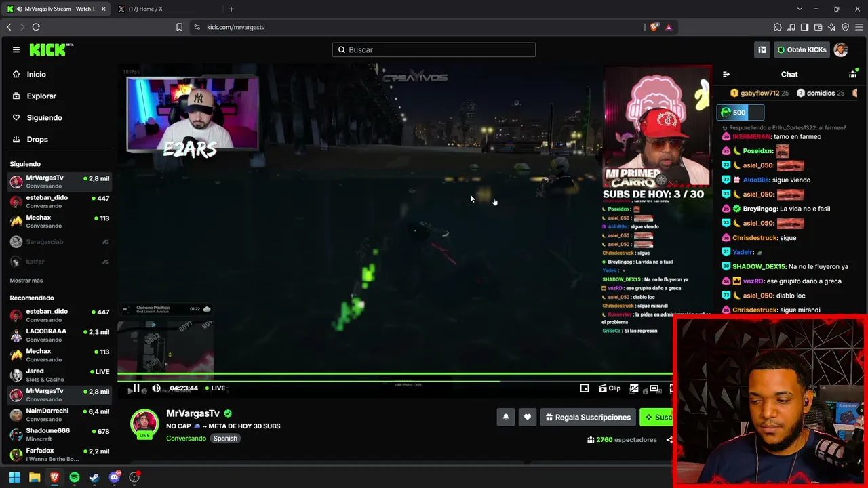Screen dimensions: 868x488
Task: Click the search field labeled Buscar
Action: [x=434, y=49]
